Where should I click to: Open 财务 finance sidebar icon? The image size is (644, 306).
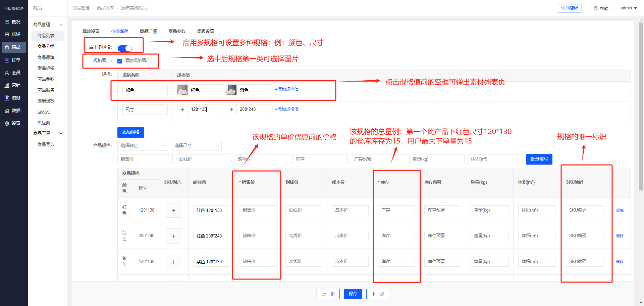7,98
